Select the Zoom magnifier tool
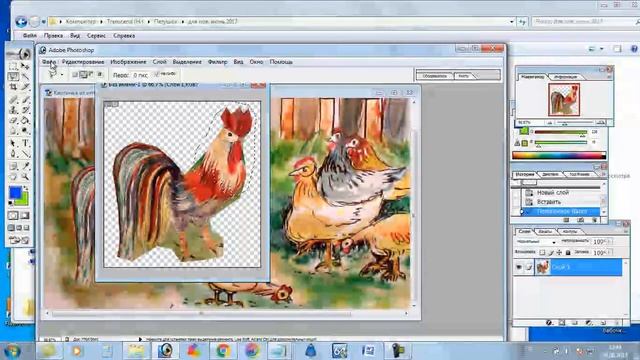The image size is (640, 360). point(25,177)
